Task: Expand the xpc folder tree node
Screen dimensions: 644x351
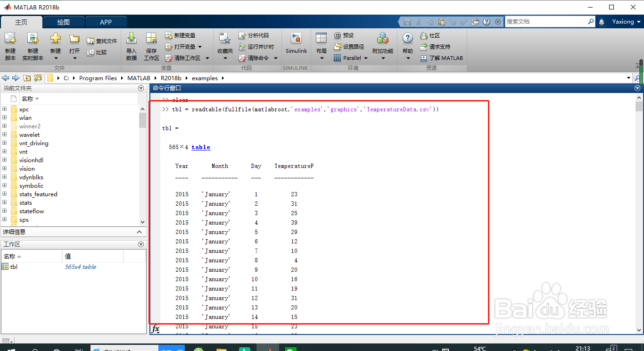Action: [x=5, y=109]
